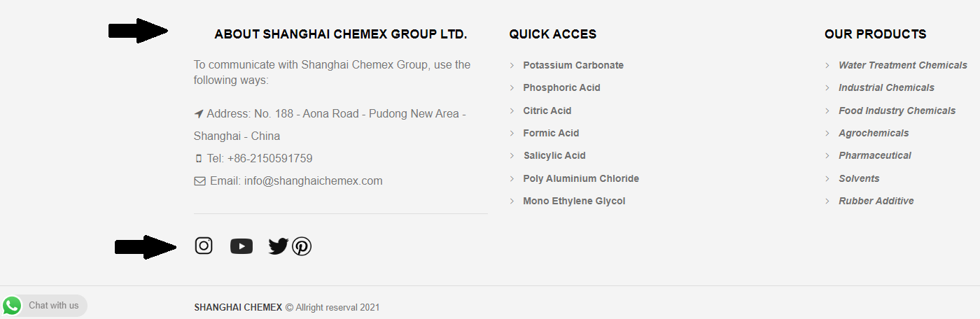980x319 pixels.
Task: Visit Rubber Additive products link
Action: tap(876, 201)
